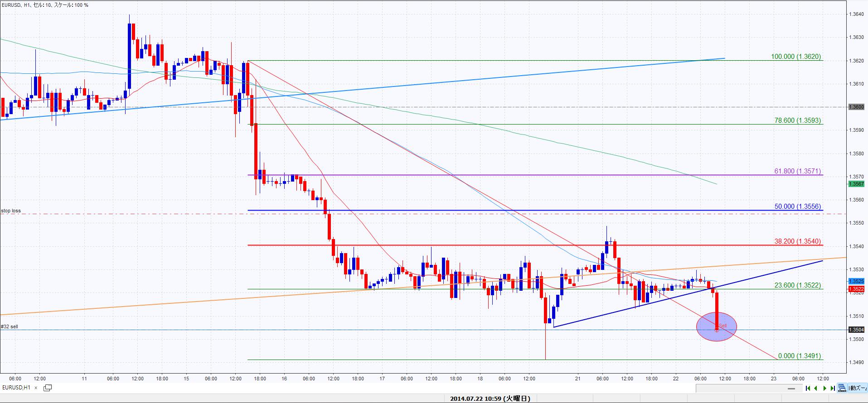Close the EURUSD,H1 chart tab

click(x=36, y=388)
